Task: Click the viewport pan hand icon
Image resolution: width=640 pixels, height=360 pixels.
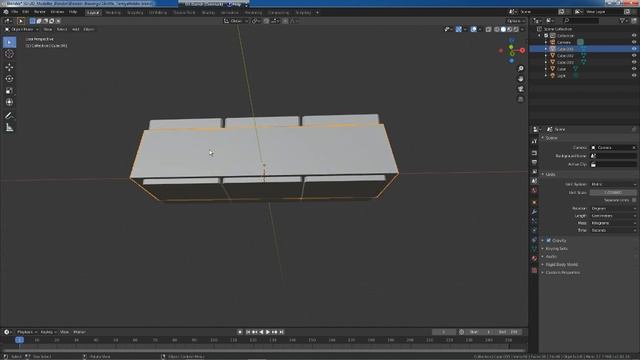Action: [x=520, y=79]
